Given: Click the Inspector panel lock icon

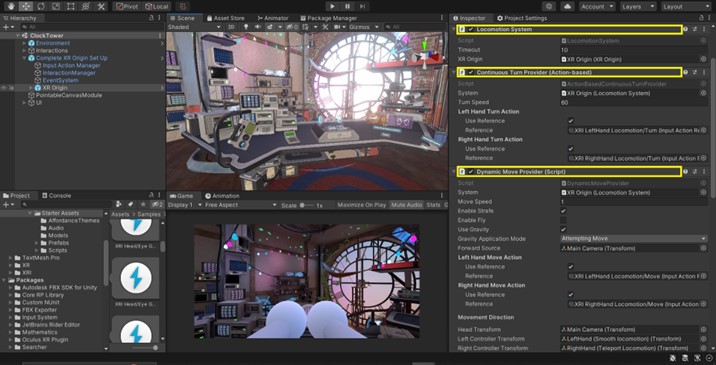Looking at the screenshot, I should (x=702, y=18).
